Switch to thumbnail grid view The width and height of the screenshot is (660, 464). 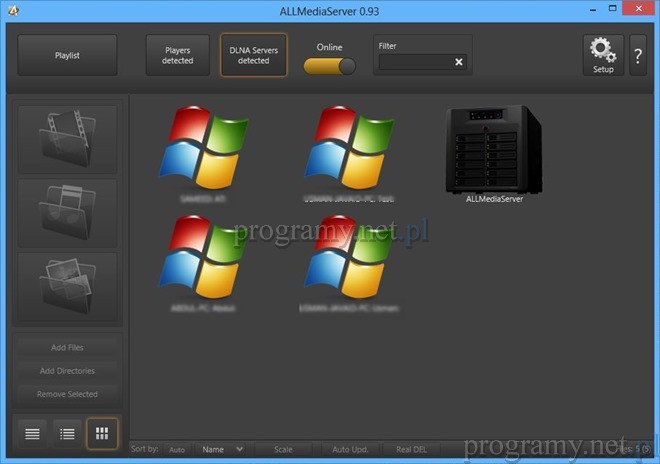pos(102,433)
